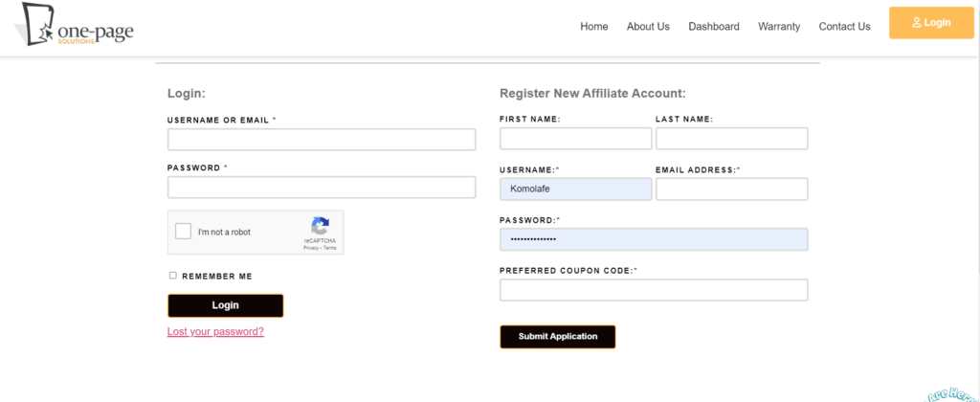Click into the Last Name field
The height and width of the screenshot is (402, 980).
pos(731,139)
